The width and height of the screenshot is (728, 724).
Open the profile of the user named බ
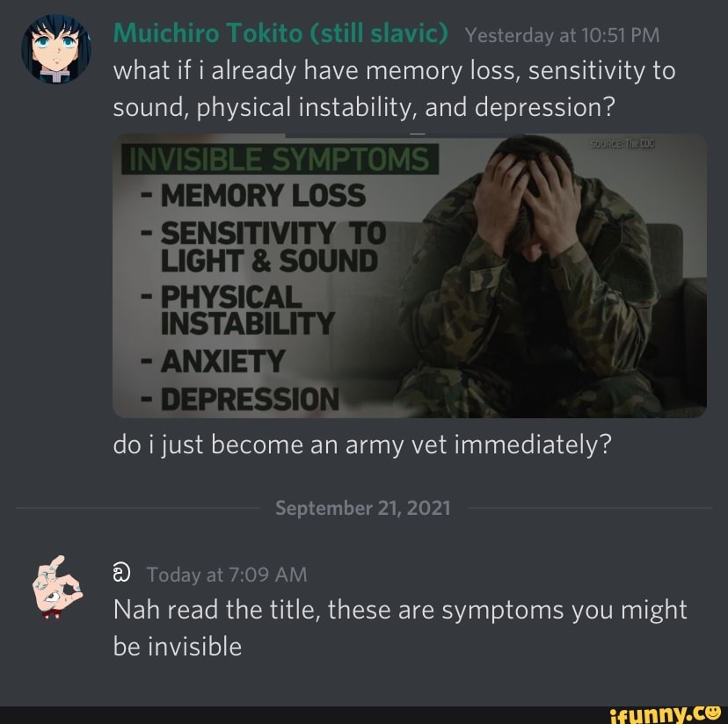click(121, 574)
